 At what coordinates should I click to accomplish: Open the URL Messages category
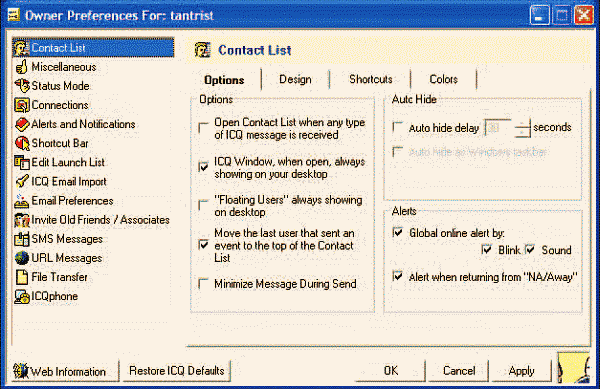(x=67, y=258)
